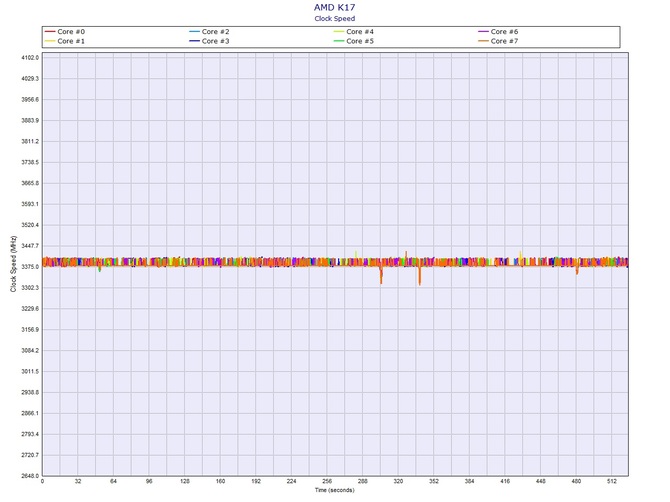The width and height of the screenshot is (670, 502).
Task: Click the AMD K17 chart title
Action: pos(335,7)
